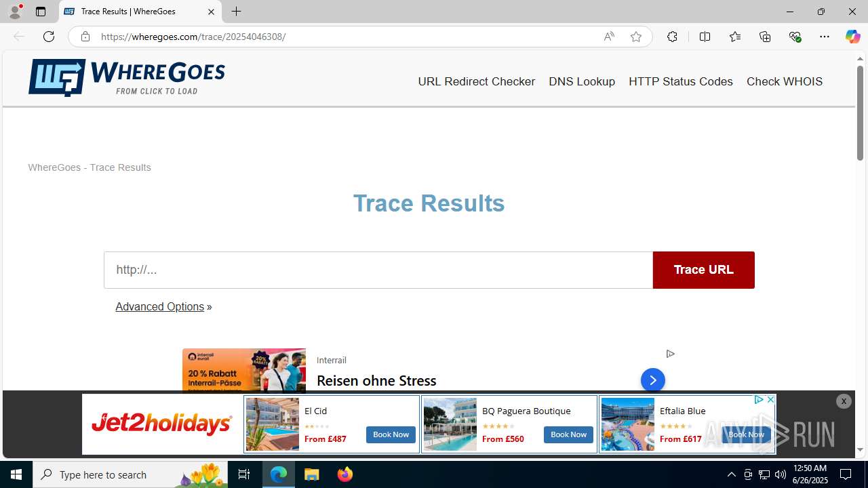The width and height of the screenshot is (868, 488).
Task: Book Now for BQ Paguera Boutique
Action: tap(568, 434)
